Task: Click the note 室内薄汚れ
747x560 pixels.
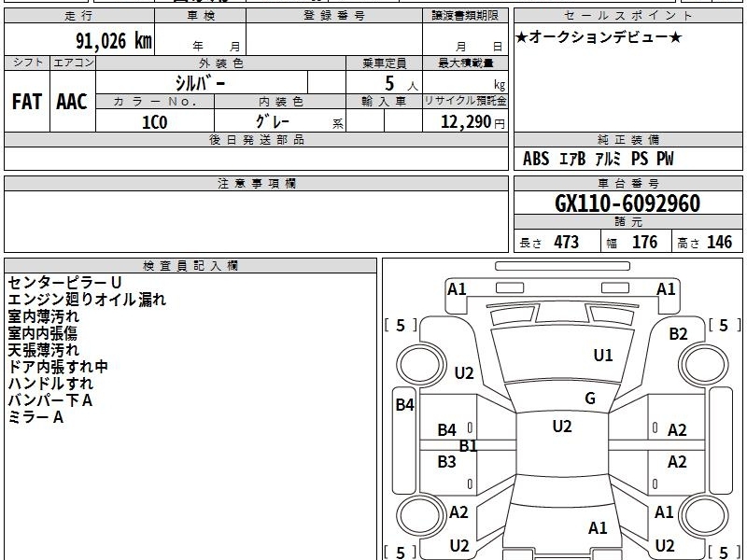Action: (x=43, y=316)
